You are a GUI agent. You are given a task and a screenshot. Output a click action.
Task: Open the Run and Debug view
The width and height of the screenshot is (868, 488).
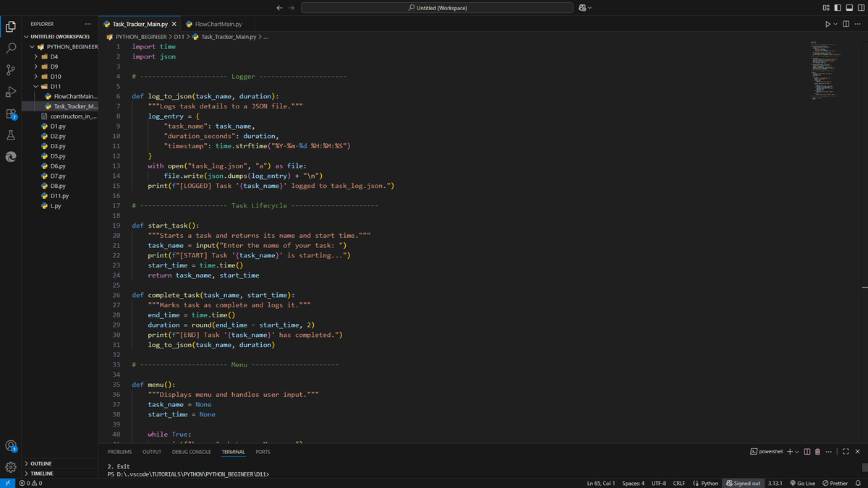10,91
